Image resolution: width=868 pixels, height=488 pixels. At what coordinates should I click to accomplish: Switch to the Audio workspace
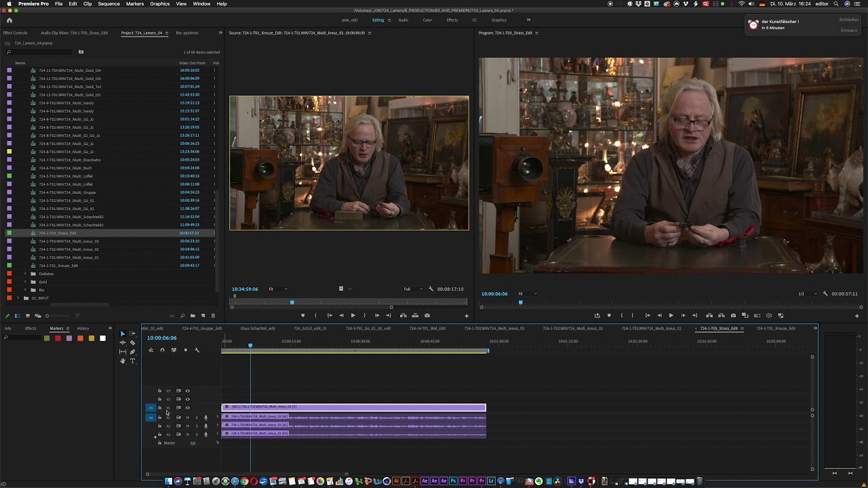(x=403, y=20)
